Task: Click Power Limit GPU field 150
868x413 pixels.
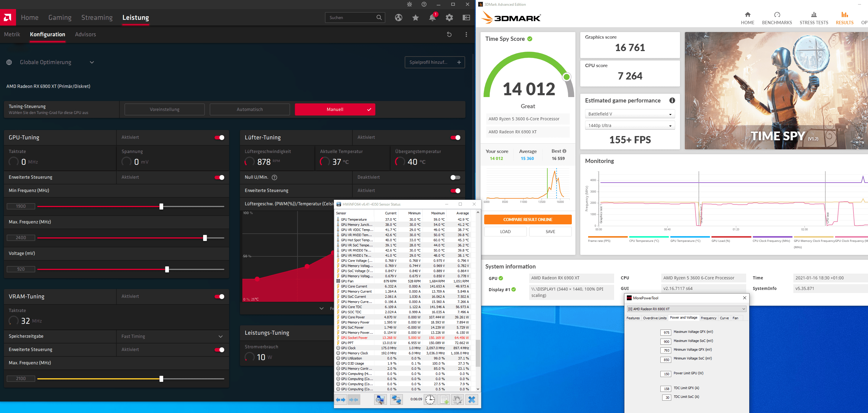Action: click(x=666, y=374)
